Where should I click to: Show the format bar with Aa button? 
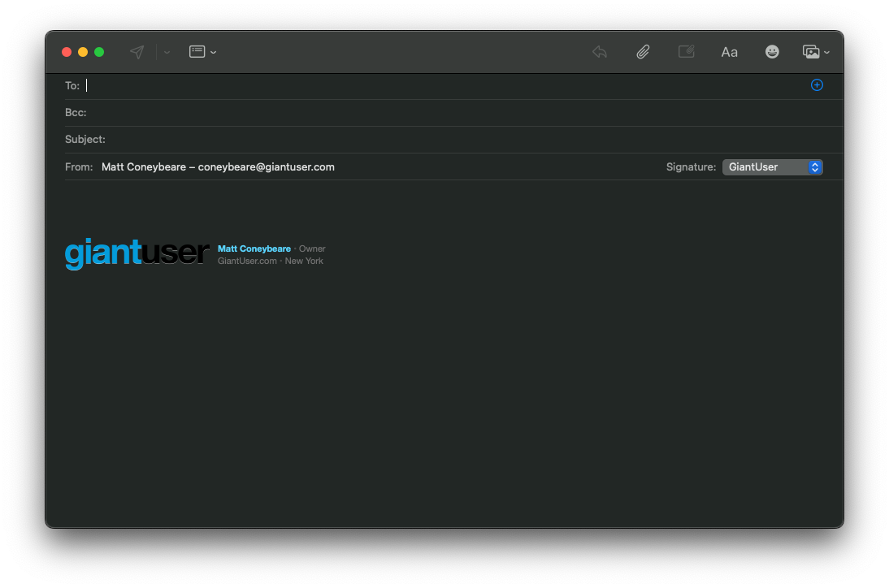729,52
